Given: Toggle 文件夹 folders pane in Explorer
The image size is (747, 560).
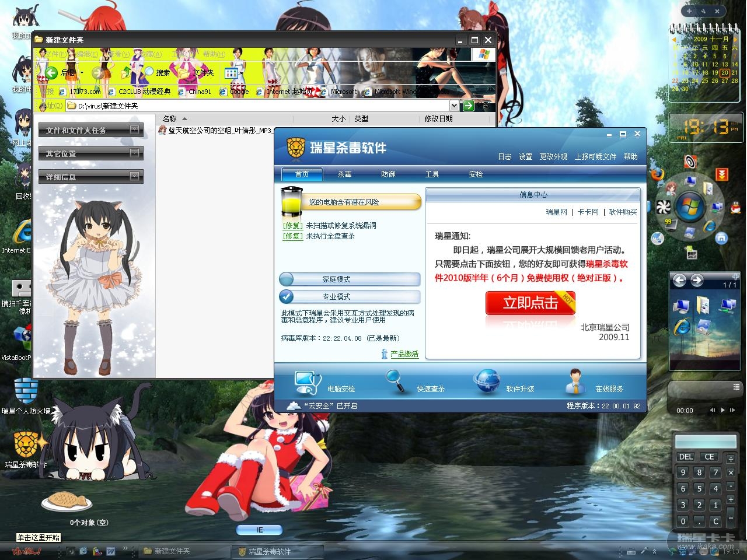Looking at the screenshot, I should (196, 72).
